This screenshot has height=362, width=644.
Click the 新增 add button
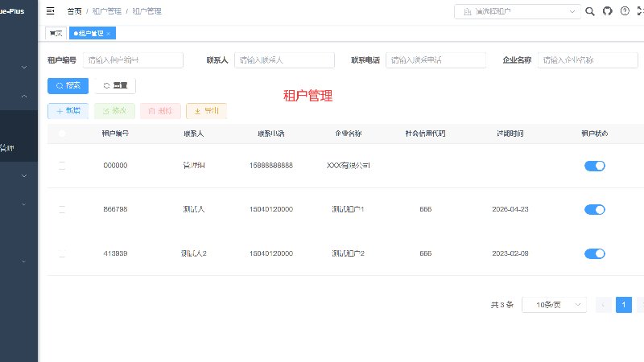pyautogui.click(x=68, y=111)
